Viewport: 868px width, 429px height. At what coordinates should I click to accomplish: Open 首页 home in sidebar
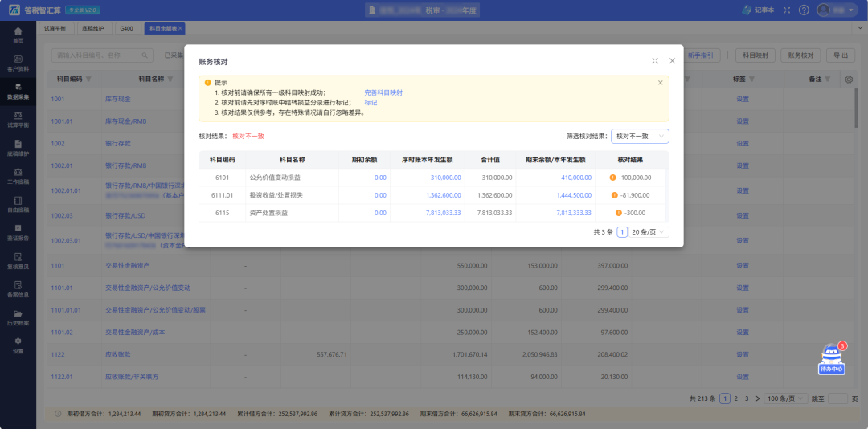pos(18,35)
